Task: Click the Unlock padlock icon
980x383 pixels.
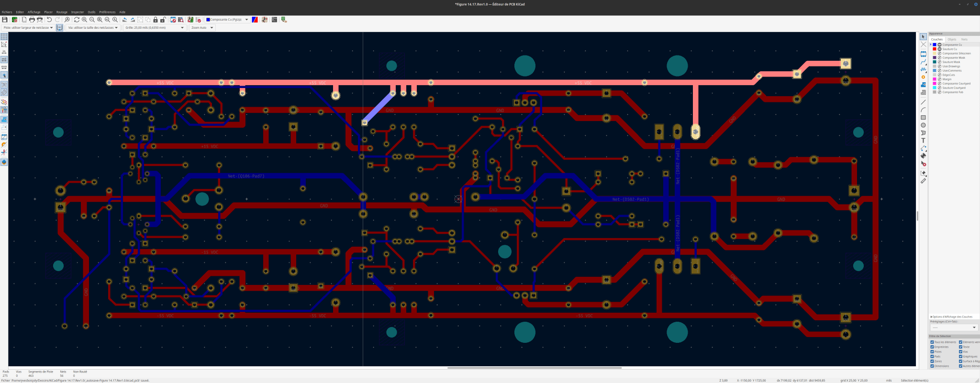Action: click(163, 20)
